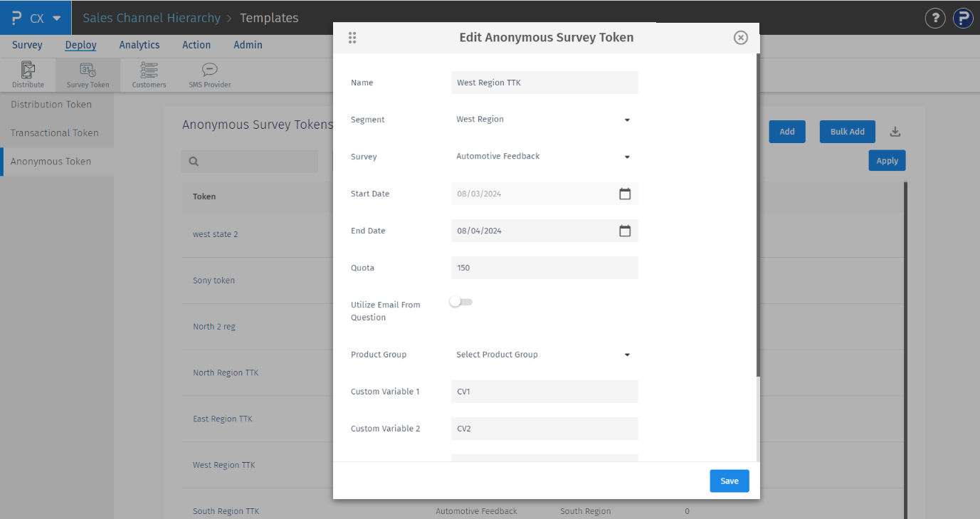This screenshot has width=980, height=519.
Task: Click the Customers toolbar icon
Action: coord(149,74)
